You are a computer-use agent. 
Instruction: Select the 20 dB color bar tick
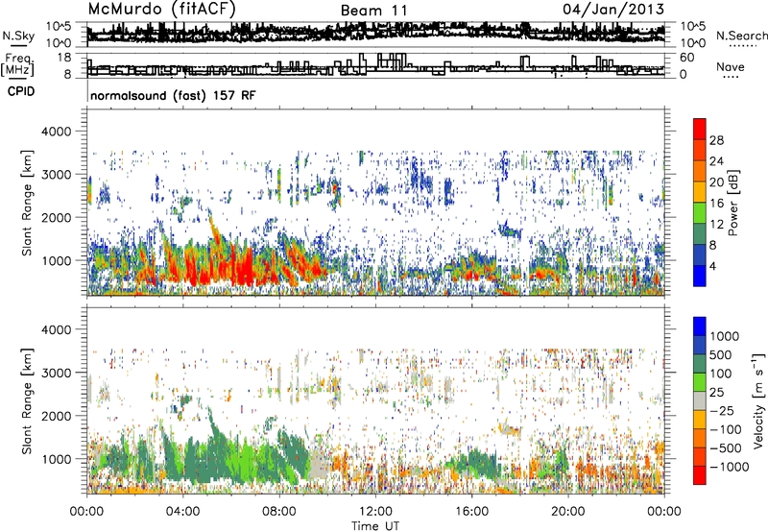716,182
